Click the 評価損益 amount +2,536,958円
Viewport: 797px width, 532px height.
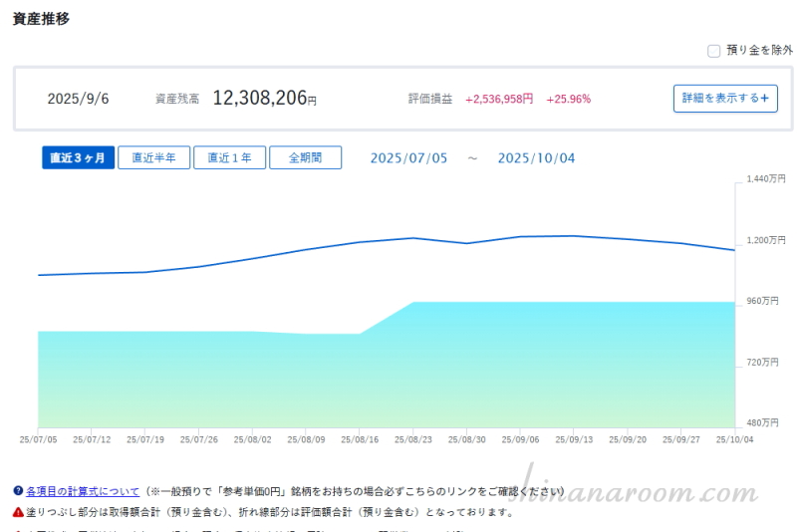coord(498,99)
